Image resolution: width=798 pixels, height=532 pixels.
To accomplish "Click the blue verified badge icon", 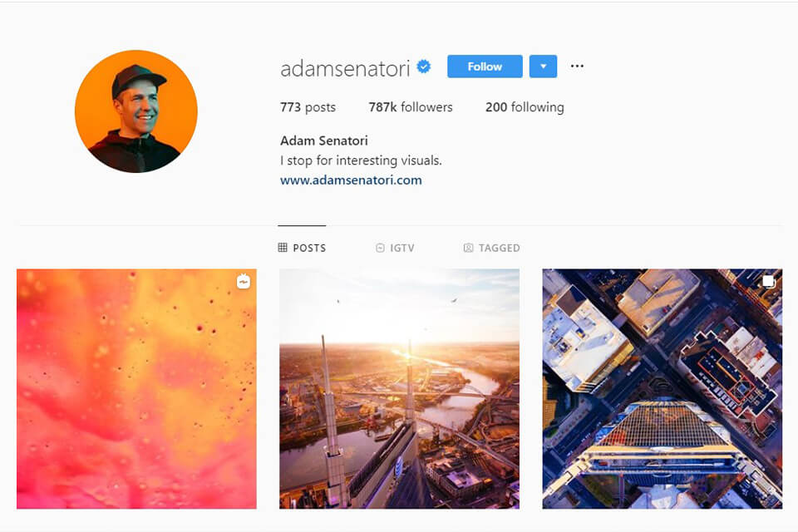I will tap(423, 66).
